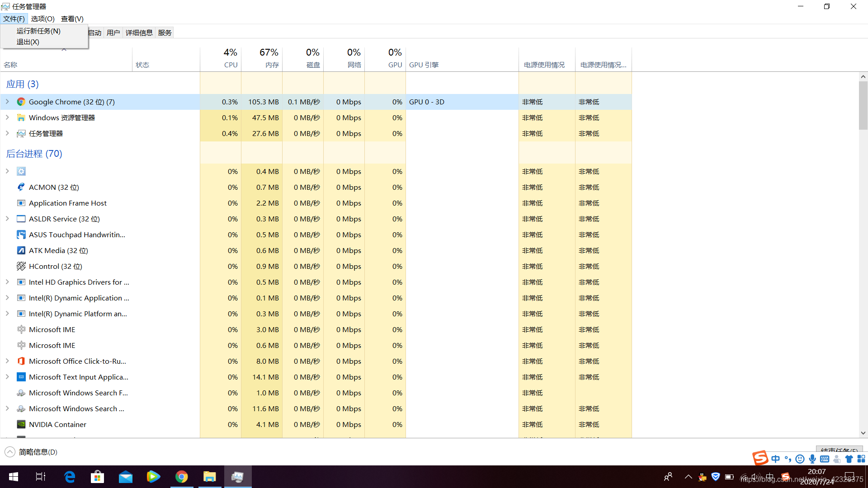Open Microsoft Edge from the taskbar
Viewport: 868px width, 488px height.
tap(70, 477)
